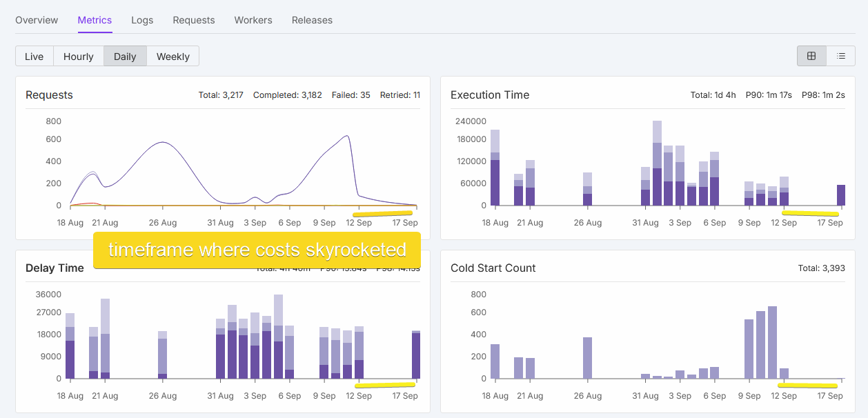Switch to list layout view icon
Screen dimensions: 868x418
pyautogui.click(x=841, y=56)
